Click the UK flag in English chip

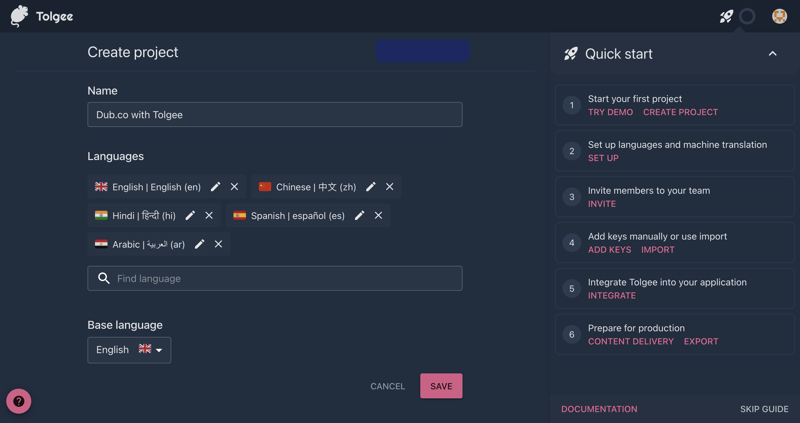101,187
